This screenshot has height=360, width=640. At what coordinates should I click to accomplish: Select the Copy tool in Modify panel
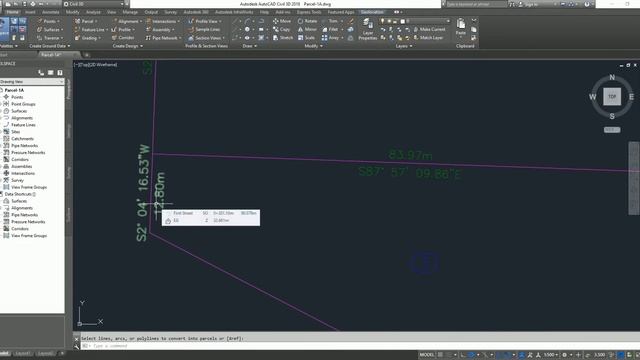point(281,29)
